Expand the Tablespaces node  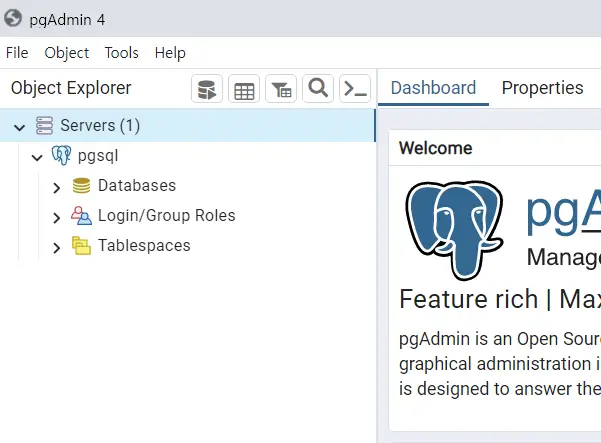pos(57,248)
